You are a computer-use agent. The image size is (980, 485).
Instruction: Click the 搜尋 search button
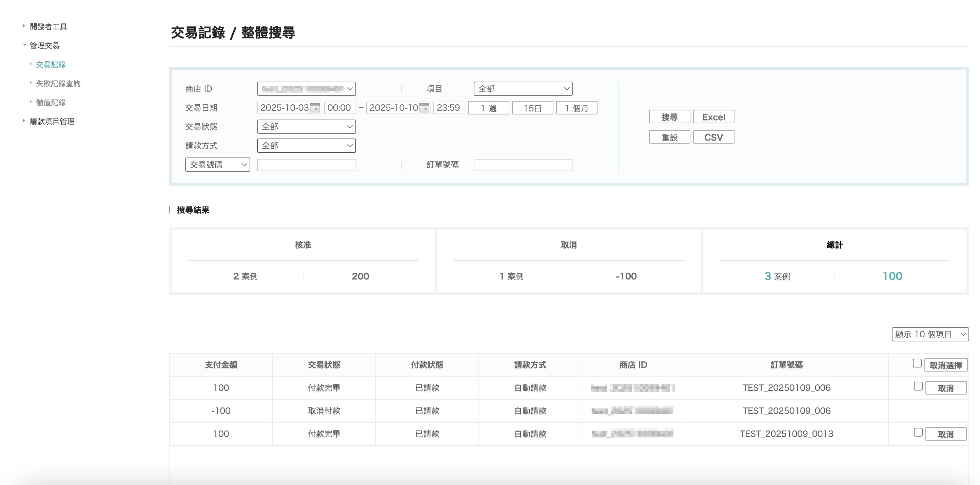click(x=669, y=117)
